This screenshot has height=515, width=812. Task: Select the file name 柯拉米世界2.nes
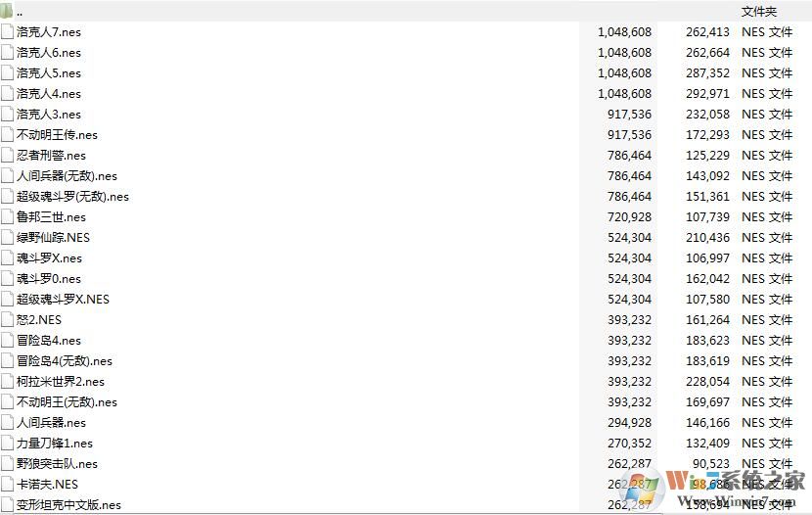click(x=61, y=381)
